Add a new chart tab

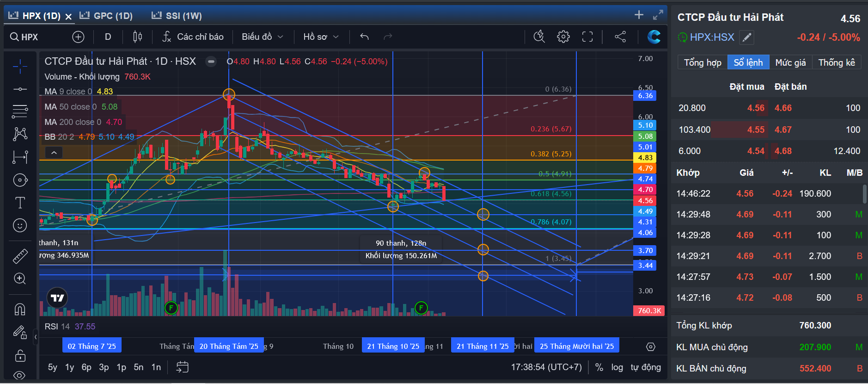[639, 15]
